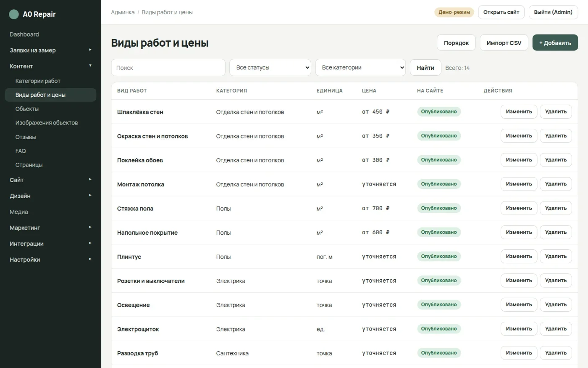The height and width of the screenshot is (368, 588).
Task: Click the A0 Repair logo circle
Action: pyautogui.click(x=14, y=14)
